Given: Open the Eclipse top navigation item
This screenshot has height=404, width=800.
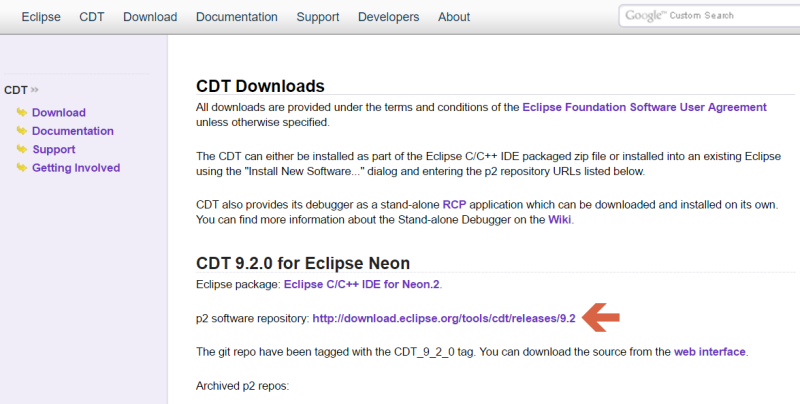Looking at the screenshot, I should click(x=41, y=17).
